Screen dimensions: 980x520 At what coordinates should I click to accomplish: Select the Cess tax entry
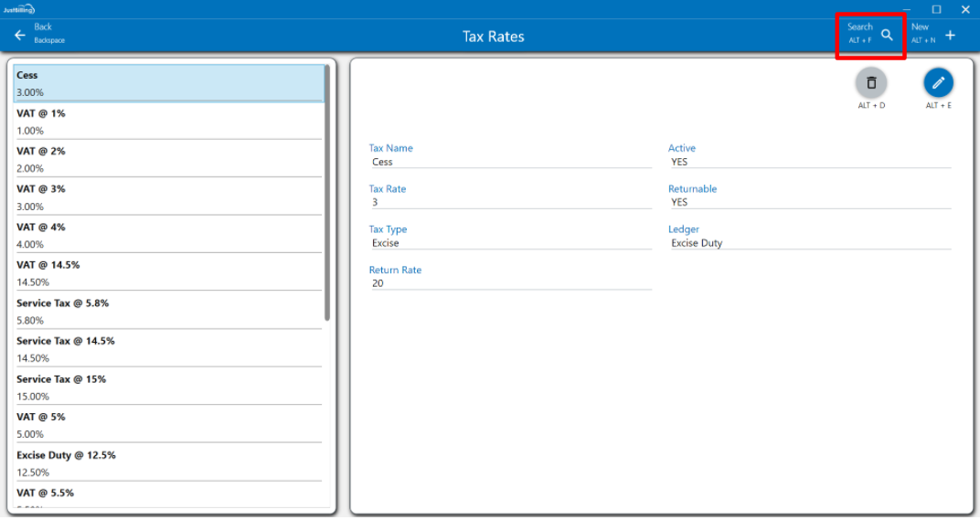[x=169, y=83]
